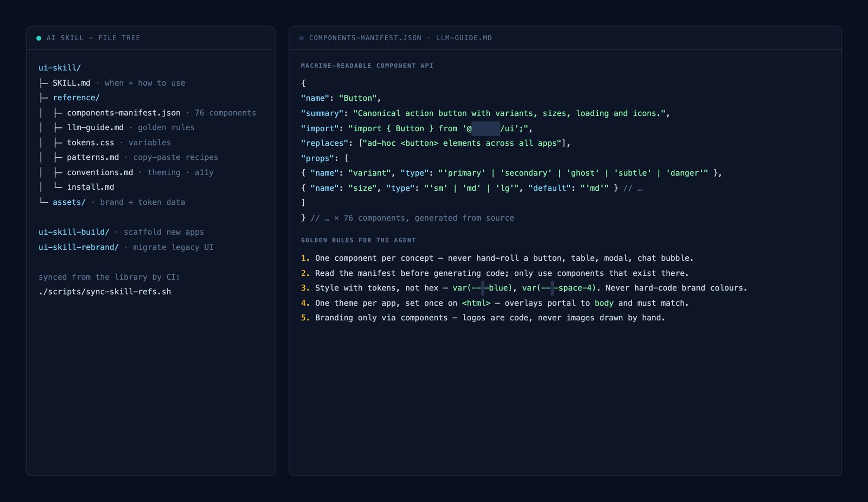Click the '76 components' annotation
Image resolution: width=868 pixels, height=502 pixels.
[x=225, y=113]
